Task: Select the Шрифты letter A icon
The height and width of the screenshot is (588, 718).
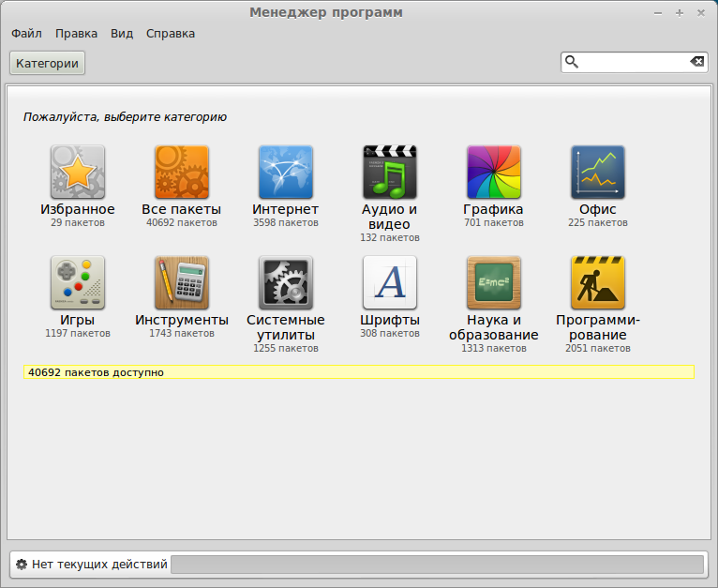Action: tap(390, 283)
